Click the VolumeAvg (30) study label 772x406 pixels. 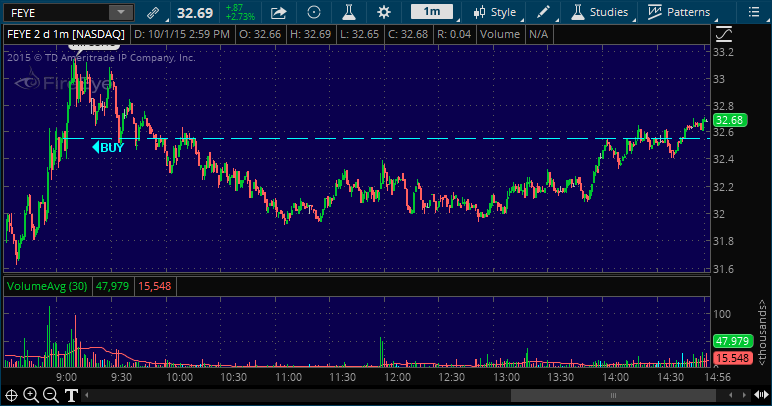tap(47, 286)
